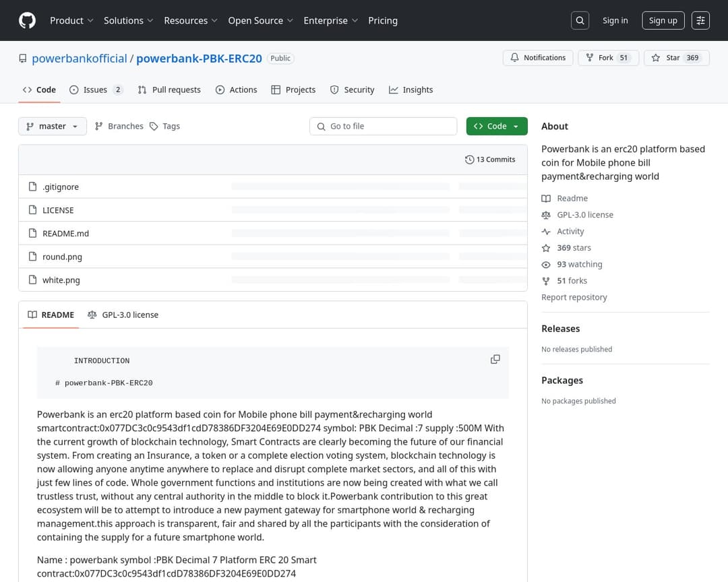Star the powerbank-PBK-ERC20 repository

[677, 57]
